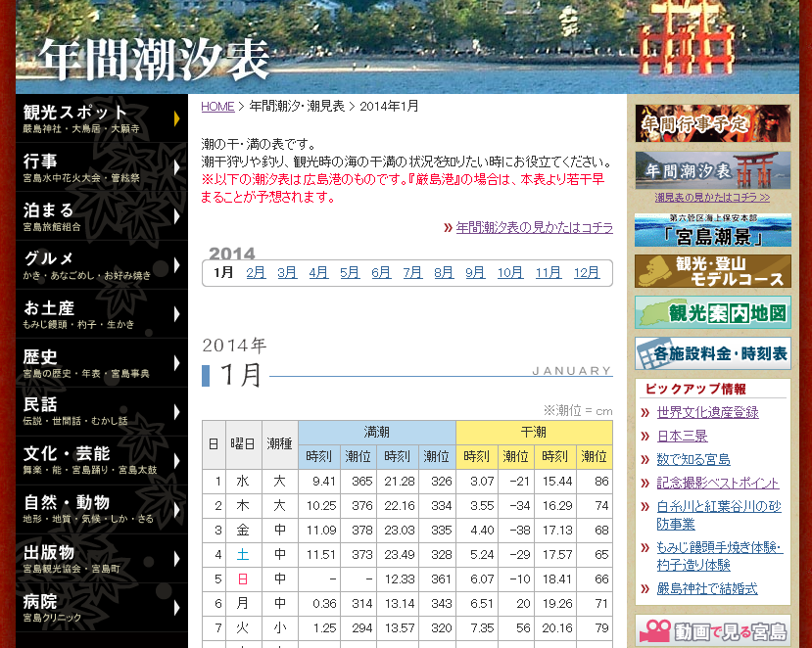Click the HOME breadcrumb link

217,106
